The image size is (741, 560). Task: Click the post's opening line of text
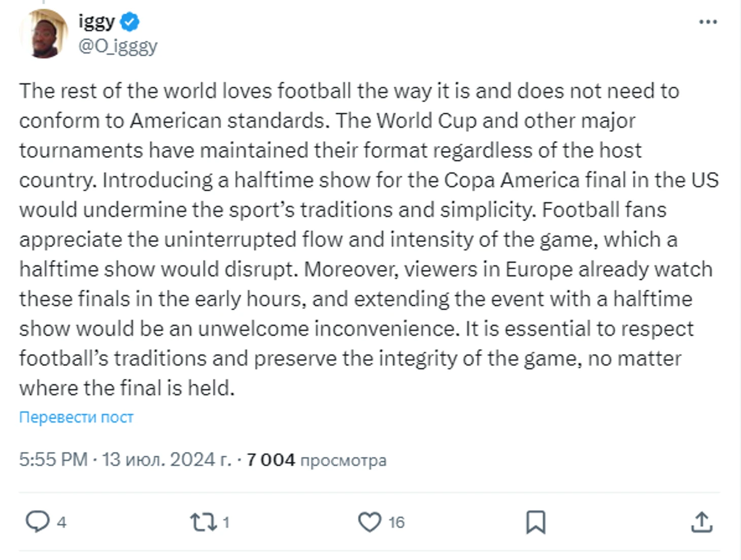tap(349, 91)
